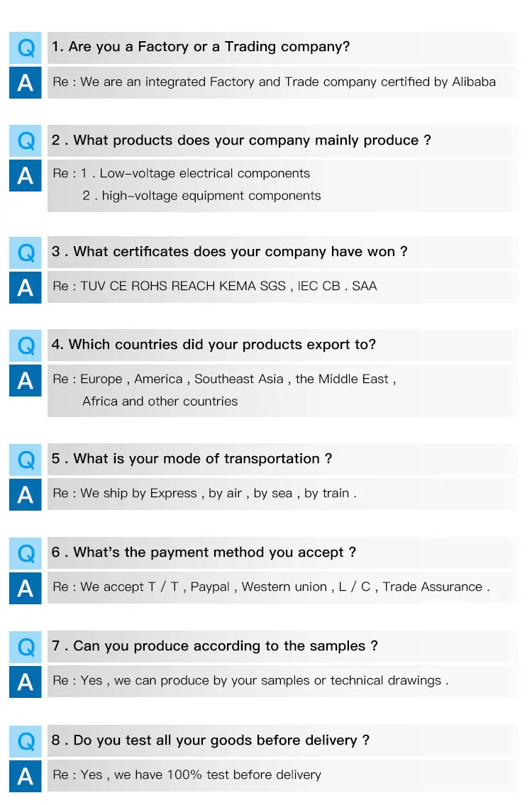Click the Q icon for the samples production question
Viewport: 532px width, 805px height.
tap(26, 646)
